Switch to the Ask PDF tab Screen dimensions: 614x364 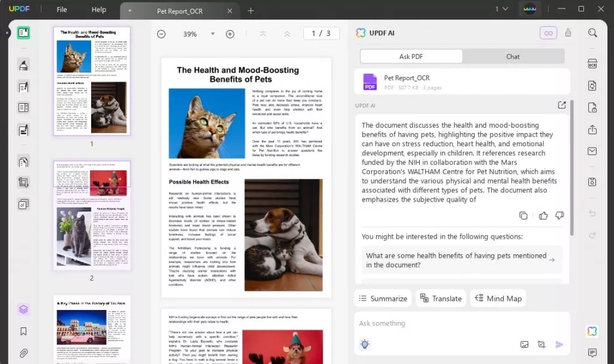click(x=411, y=56)
